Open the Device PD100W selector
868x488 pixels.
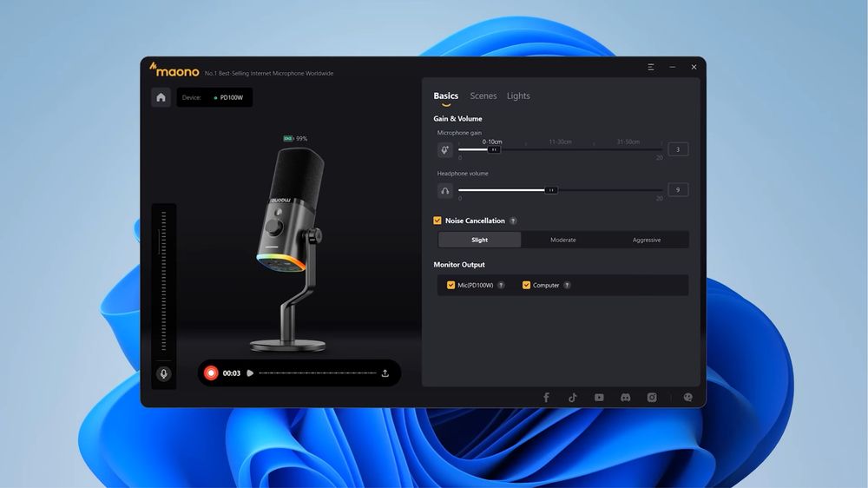[214, 97]
